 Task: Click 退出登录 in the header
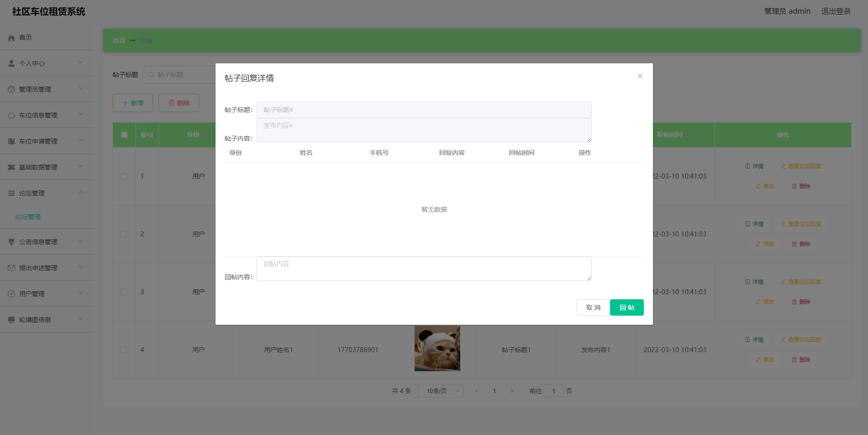tap(836, 11)
